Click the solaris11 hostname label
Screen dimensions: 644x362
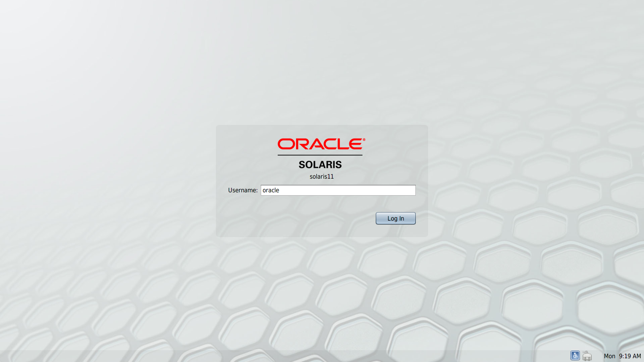(322, 177)
